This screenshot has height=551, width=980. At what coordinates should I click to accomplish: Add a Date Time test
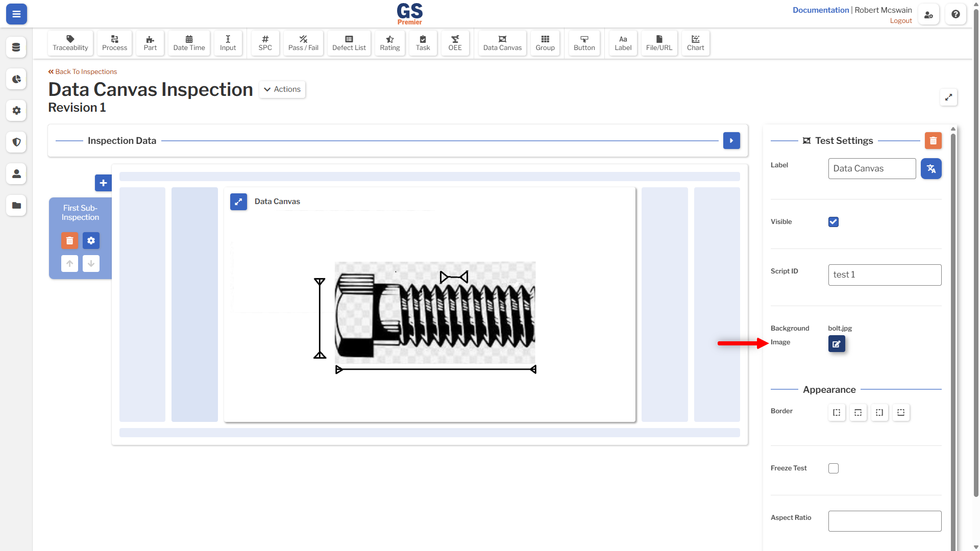189,43
